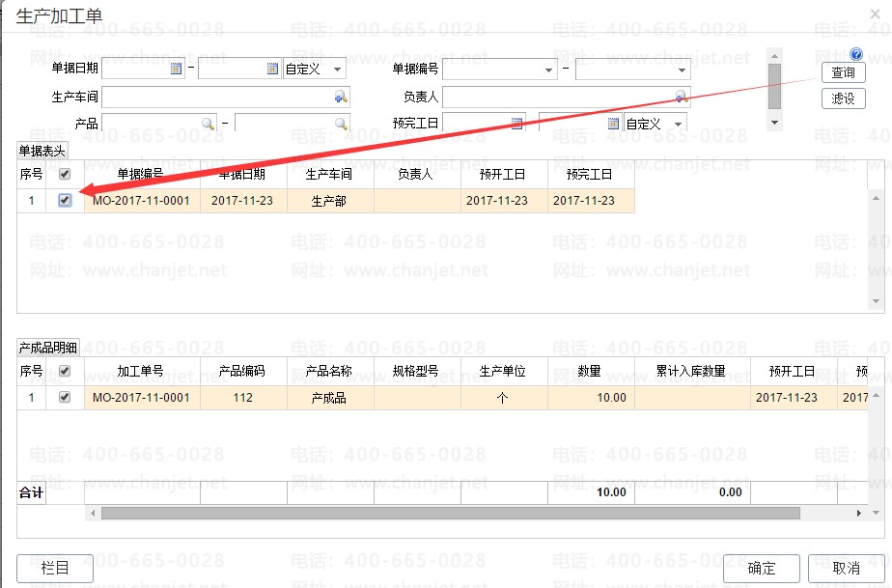892x588 pixels.
Task: Select the quantity cell 10.00 in product row
Action: 591,398
